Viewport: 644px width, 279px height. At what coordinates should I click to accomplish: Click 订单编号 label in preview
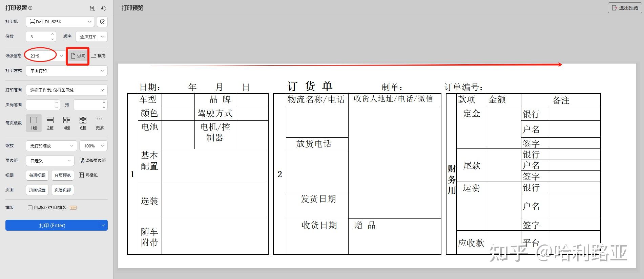click(463, 87)
